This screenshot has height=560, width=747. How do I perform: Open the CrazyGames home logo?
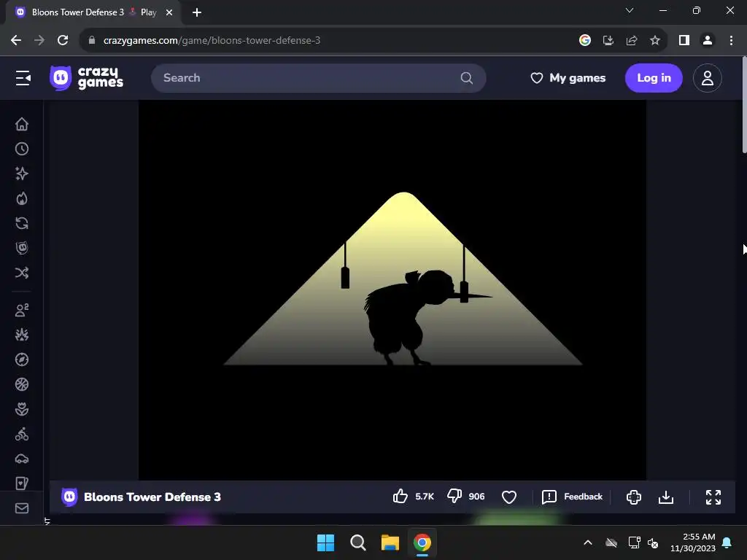(x=86, y=78)
